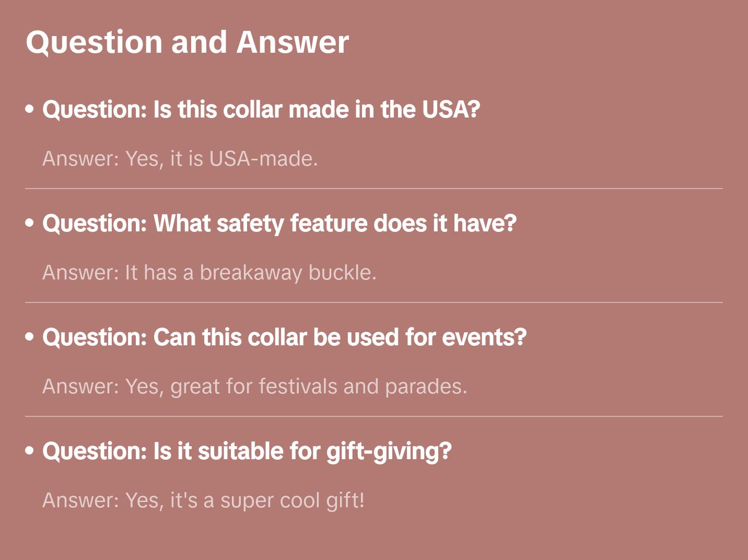This screenshot has width=748, height=560.
Task: Select answer 'Yes, it's a super cool gift!'
Action: tap(203, 500)
